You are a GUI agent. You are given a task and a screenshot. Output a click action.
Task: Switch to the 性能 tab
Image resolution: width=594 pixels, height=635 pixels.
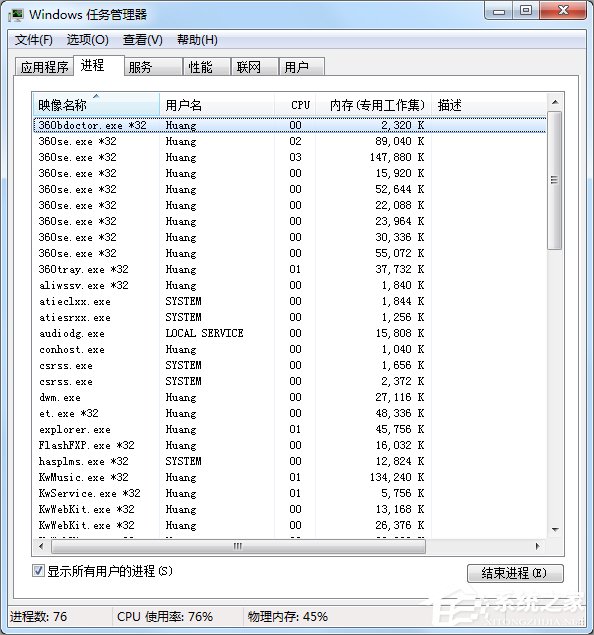tap(207, 67)
